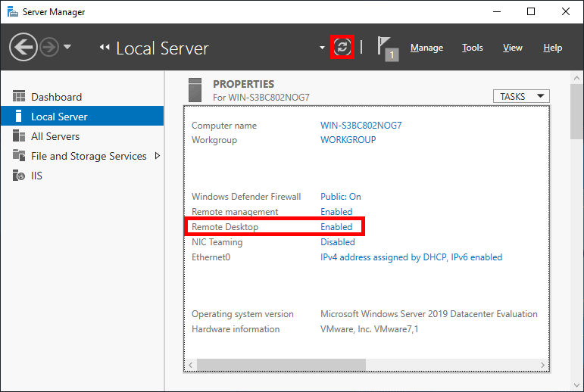Click the WIN-S3BC802NOG7 computer name link
This screenshot has width=584, height=392.
361,126
